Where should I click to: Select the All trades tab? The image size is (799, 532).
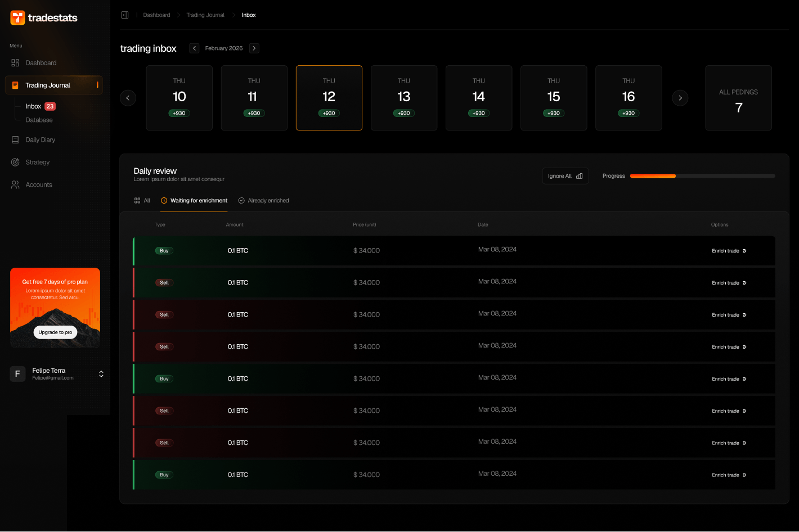coord(142,201)
